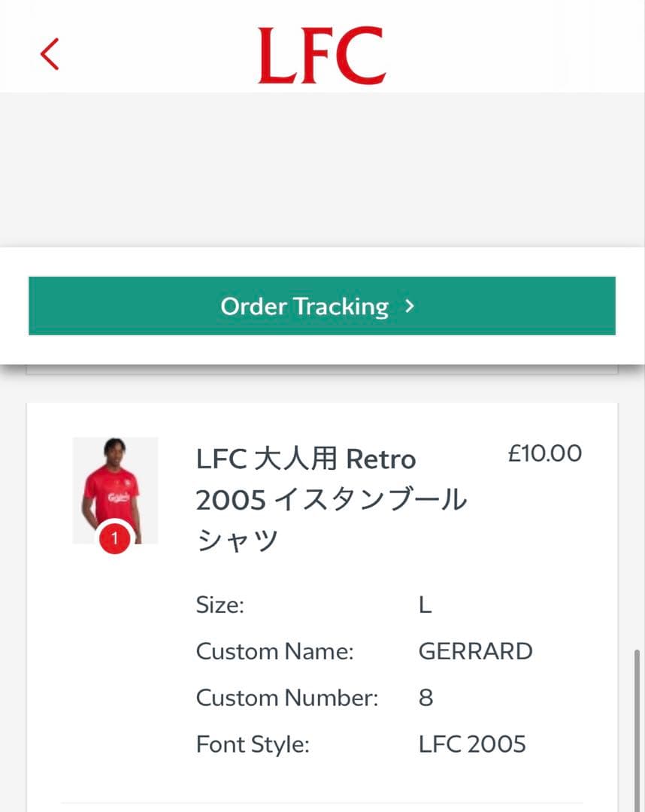Click the Size label
This screenshot has height=812, width=645.
pyautogui.click(x=220, y=604)
